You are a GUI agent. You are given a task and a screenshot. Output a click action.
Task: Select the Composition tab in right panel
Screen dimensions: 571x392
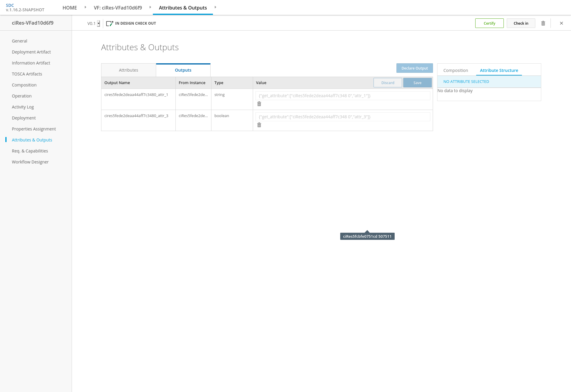(456, 70)
